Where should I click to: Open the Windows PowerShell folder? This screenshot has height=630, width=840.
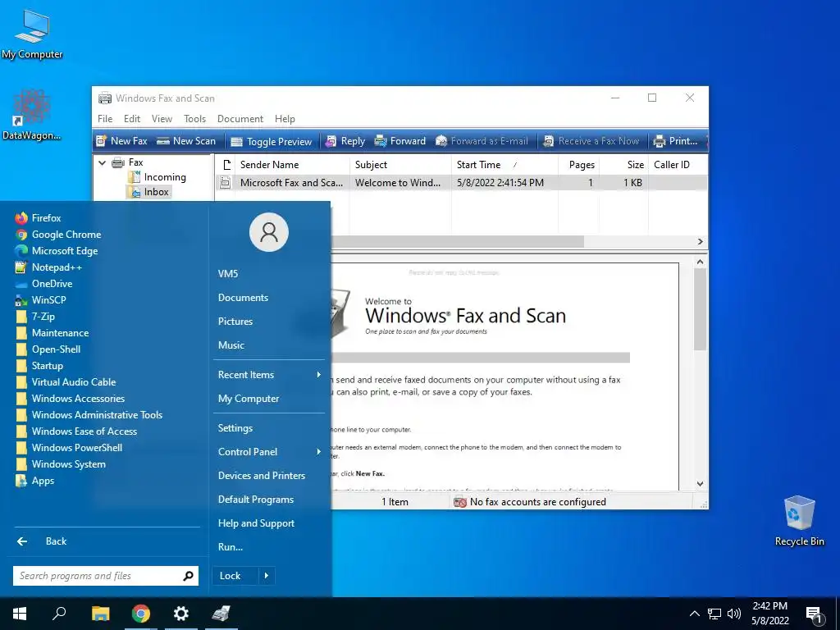69,448
